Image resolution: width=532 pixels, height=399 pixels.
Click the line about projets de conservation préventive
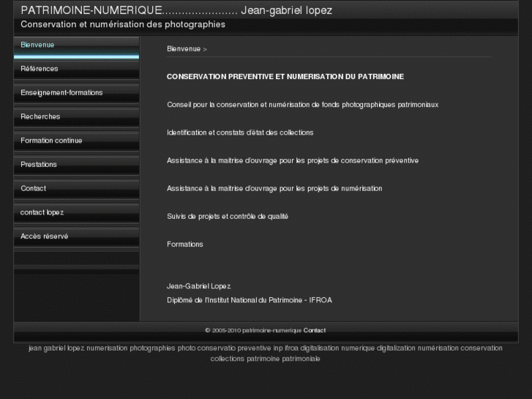[x=293, y=160]
